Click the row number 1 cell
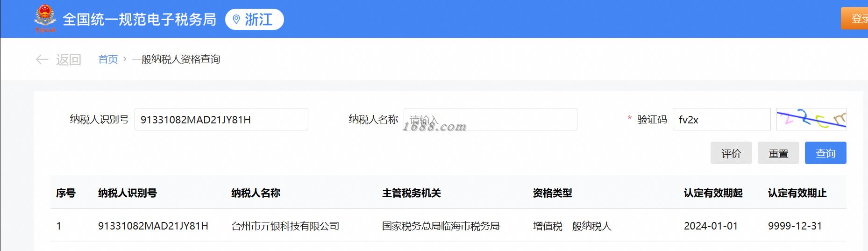 tap(59, 226)
